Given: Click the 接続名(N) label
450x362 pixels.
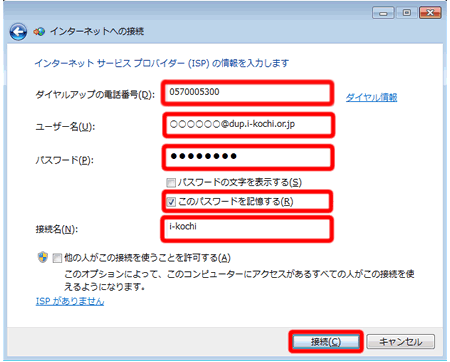Looking at the screenshot, I should point(57,229).
